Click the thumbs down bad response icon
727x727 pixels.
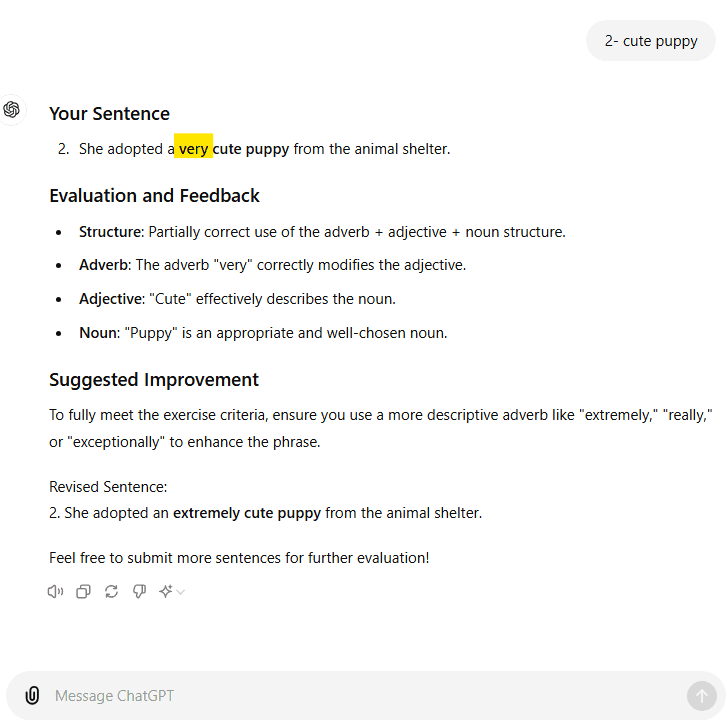pos(139,591)
